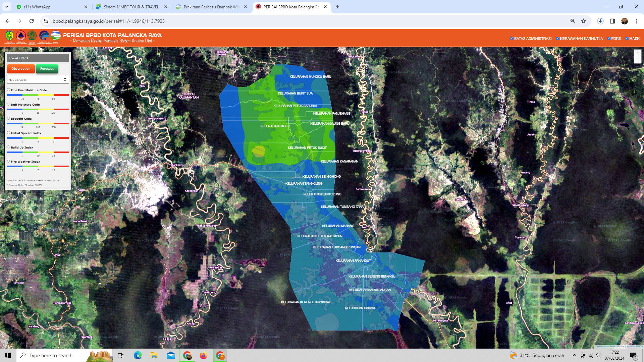Uncheck the BATAS ADMINISTRASI checkbox
The image size is (644, 362).
pos(512,39)
